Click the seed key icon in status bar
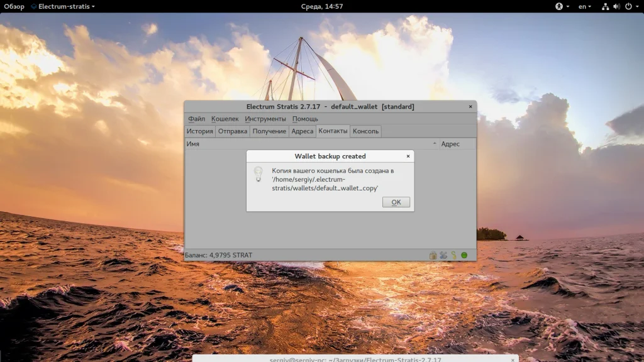 pyautogui.click(x=453, y=255)
